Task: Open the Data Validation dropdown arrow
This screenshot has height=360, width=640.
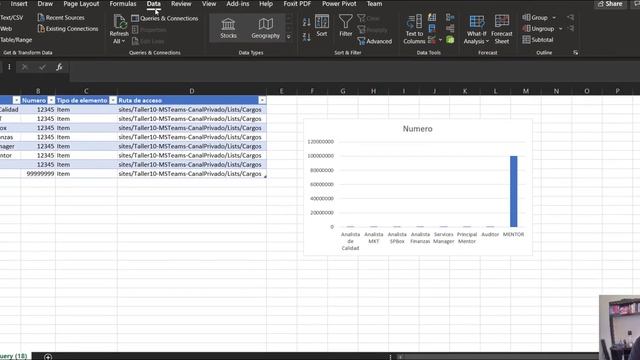Action: click(440, 40)
